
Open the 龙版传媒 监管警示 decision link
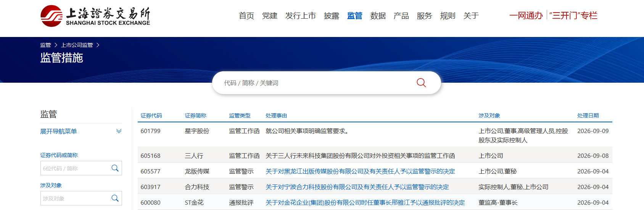click(360, 172)
